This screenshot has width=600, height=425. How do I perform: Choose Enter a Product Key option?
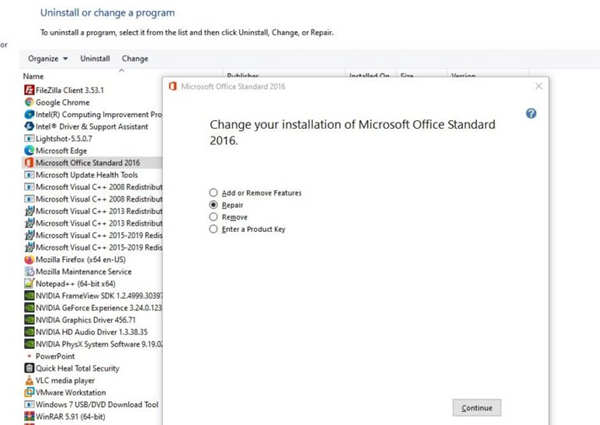click(x=214, y=229)
